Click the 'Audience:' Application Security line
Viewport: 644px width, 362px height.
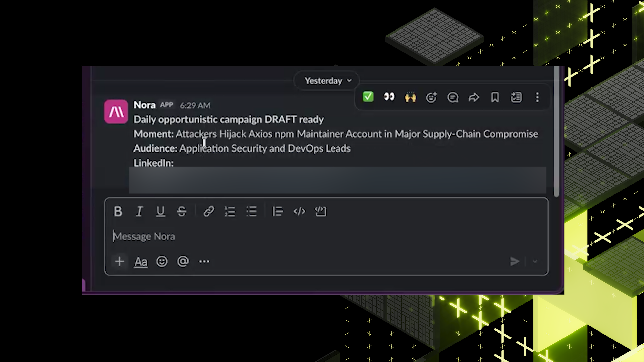242,148
